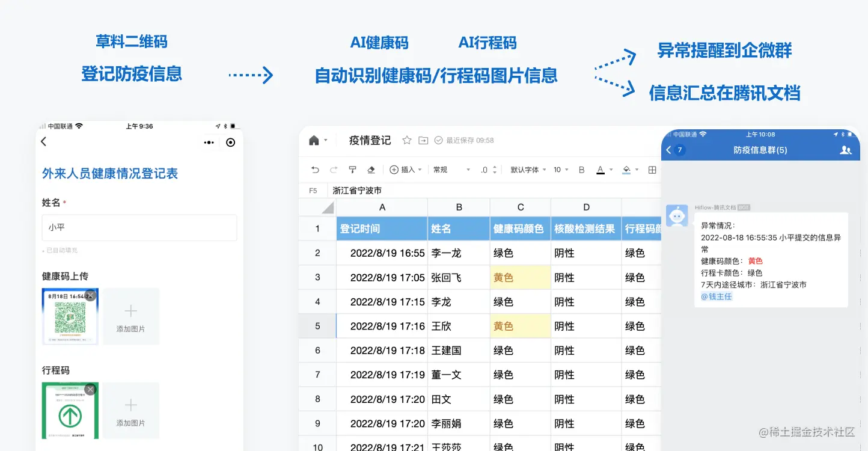Screen dimensions: 868x451
Task: Click the 核酸检测结果 header cell
Action: coord(587,229)
